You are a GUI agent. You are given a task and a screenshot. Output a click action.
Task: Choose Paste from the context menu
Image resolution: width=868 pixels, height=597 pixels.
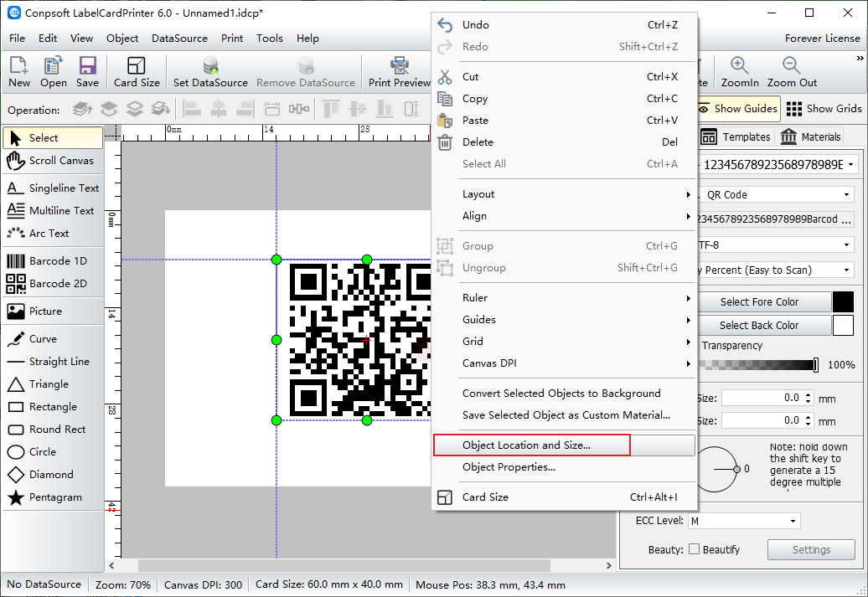[x=564, y=121]
